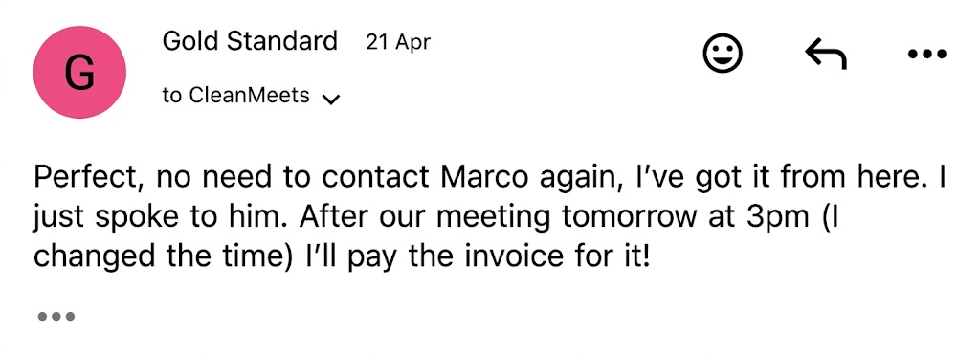Click the word Standard in the sender name
The height and width of the screenshot is (356, 980).
click(x=282, y=42)
